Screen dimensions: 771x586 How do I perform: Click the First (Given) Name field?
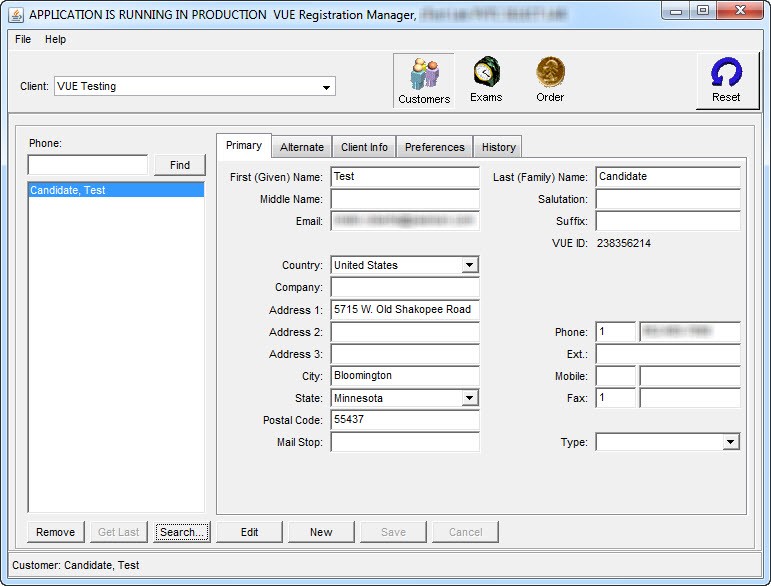405,176
